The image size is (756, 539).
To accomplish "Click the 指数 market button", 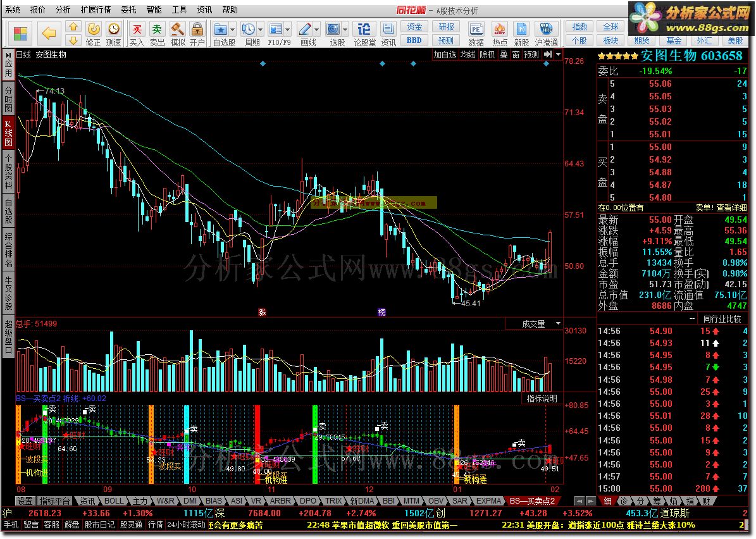I will [x=579, y=27].
